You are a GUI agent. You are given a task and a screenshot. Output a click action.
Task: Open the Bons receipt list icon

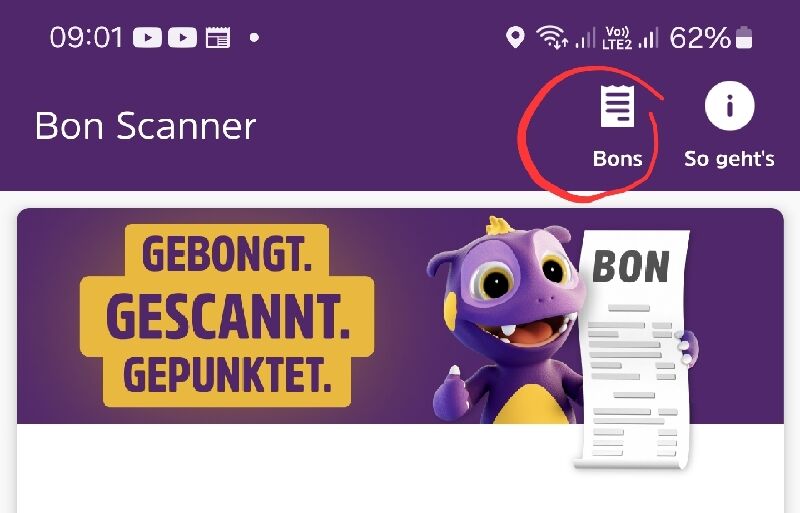click(617, 106)
